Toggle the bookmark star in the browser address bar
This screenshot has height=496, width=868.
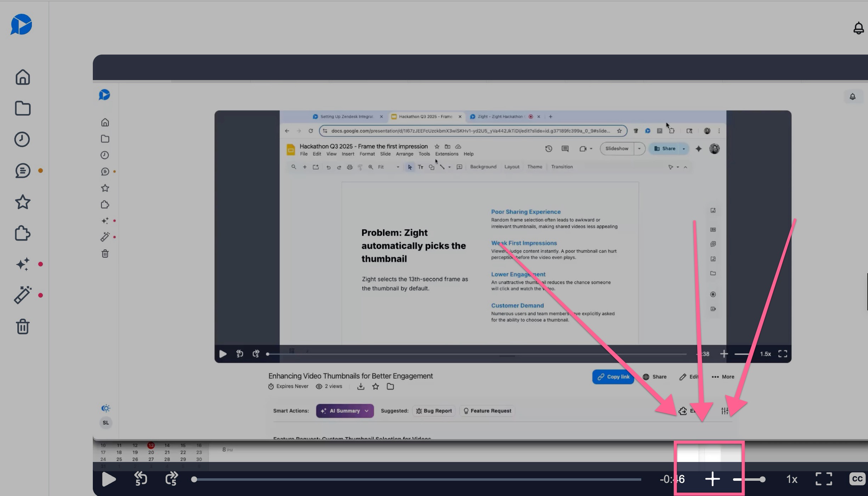coord(619,131)
